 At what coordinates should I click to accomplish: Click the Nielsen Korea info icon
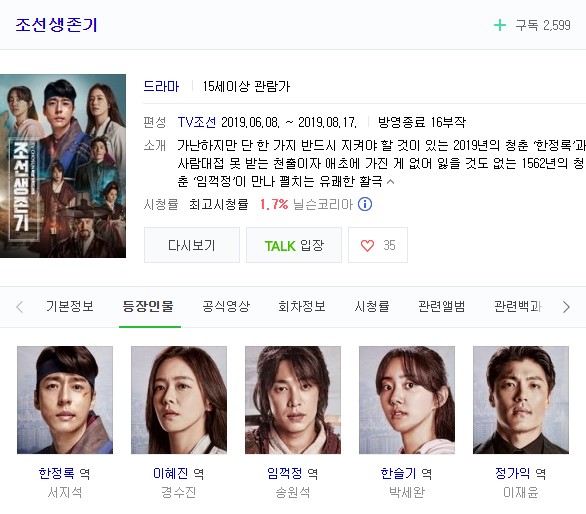tap(365, 204)
